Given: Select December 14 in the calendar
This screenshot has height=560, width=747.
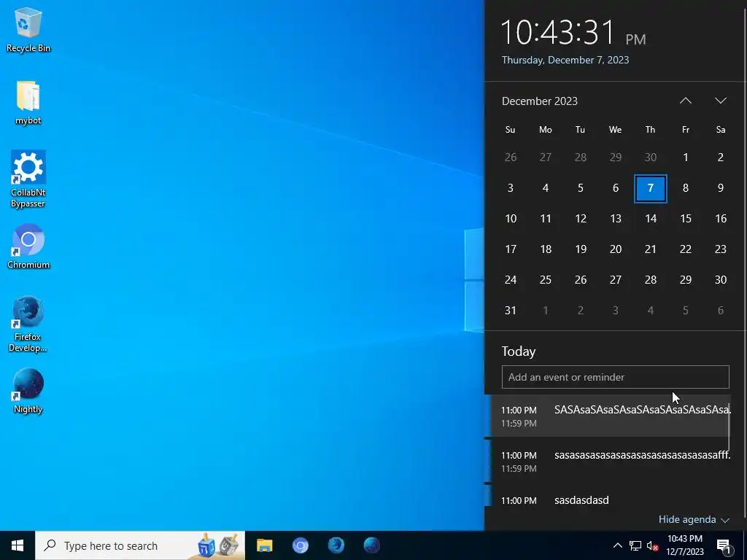Looking at the screenshot, I should [650, 219].
